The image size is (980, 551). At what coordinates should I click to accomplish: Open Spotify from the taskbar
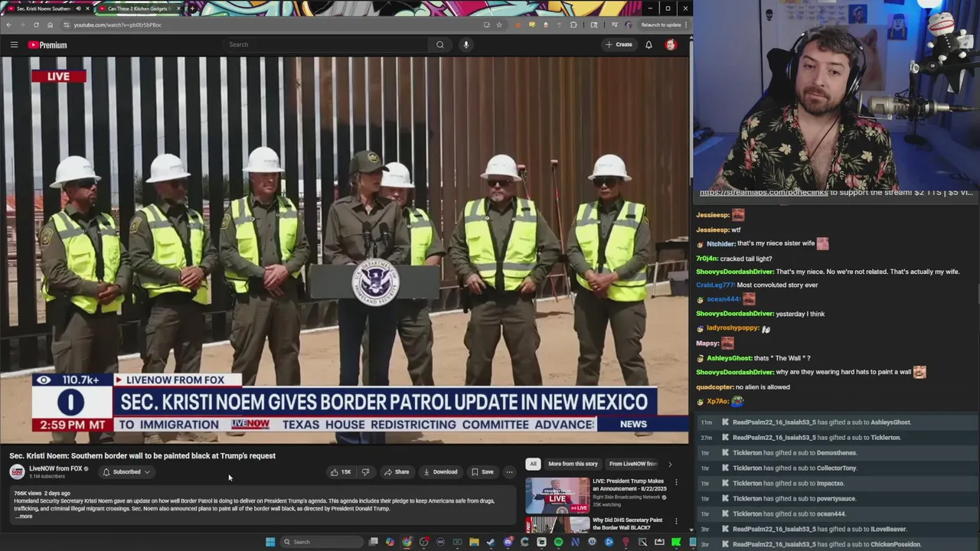[x=558, y=542]
